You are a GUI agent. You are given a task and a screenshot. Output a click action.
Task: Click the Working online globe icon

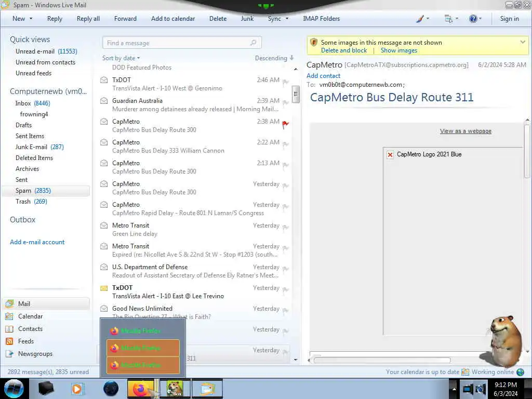520,372
